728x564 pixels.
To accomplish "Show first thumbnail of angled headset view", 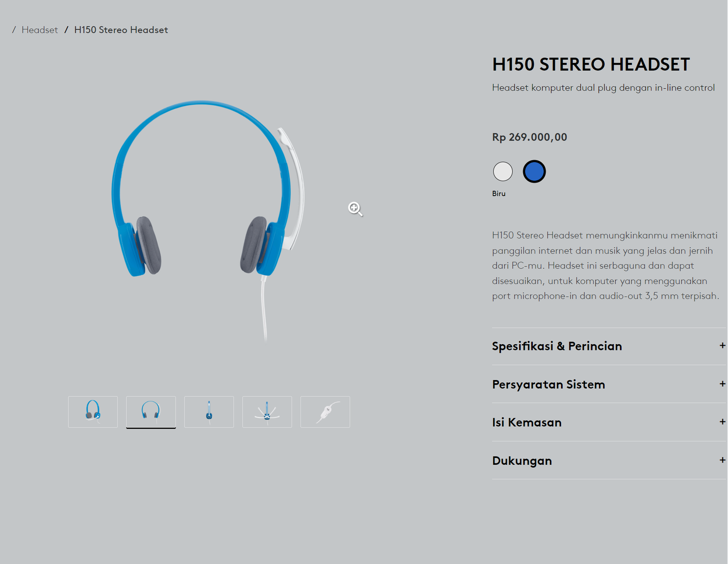I will pos(93,412).
